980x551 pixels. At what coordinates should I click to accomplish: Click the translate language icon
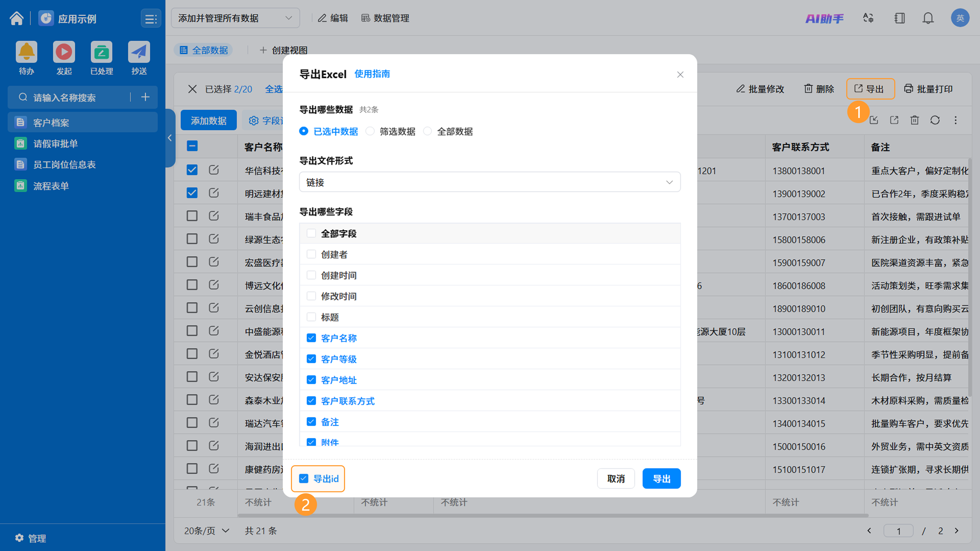pos(868,18)
